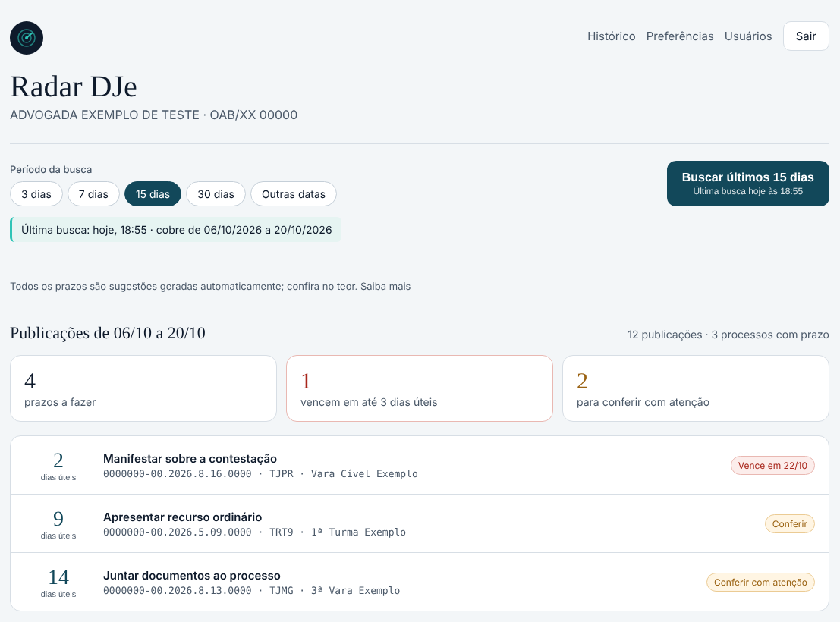Follow the Saiba mais link

click(x=385, y=287)
